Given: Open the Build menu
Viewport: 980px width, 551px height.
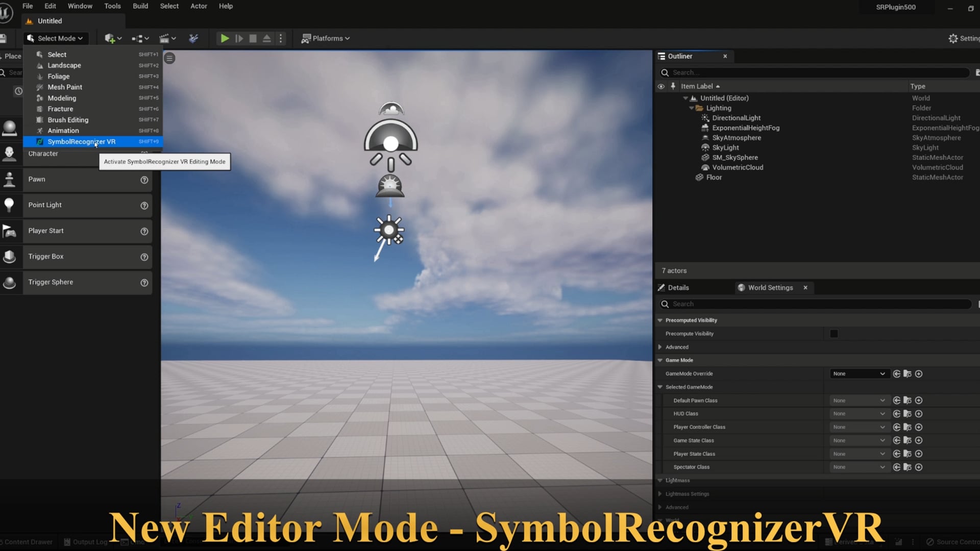Looking at the screenshot, I should point(140,6).
